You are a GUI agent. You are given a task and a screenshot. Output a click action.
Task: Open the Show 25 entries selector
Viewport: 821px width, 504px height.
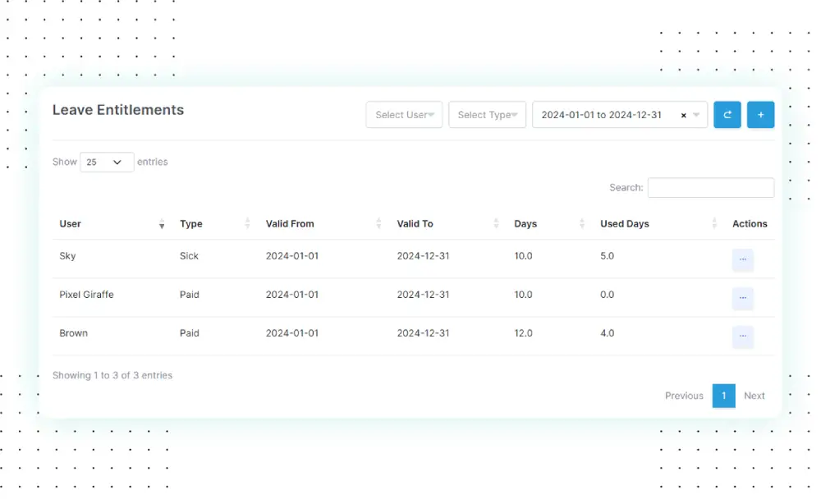(107, 163)
